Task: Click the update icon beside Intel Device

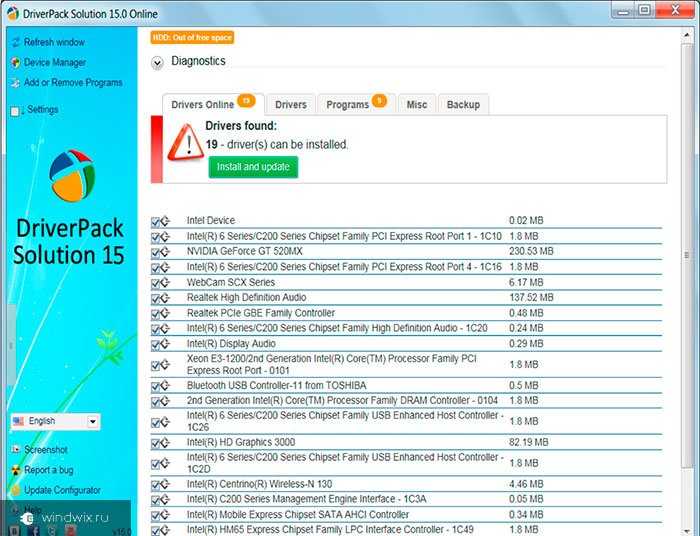Action: tap(165, 221)
